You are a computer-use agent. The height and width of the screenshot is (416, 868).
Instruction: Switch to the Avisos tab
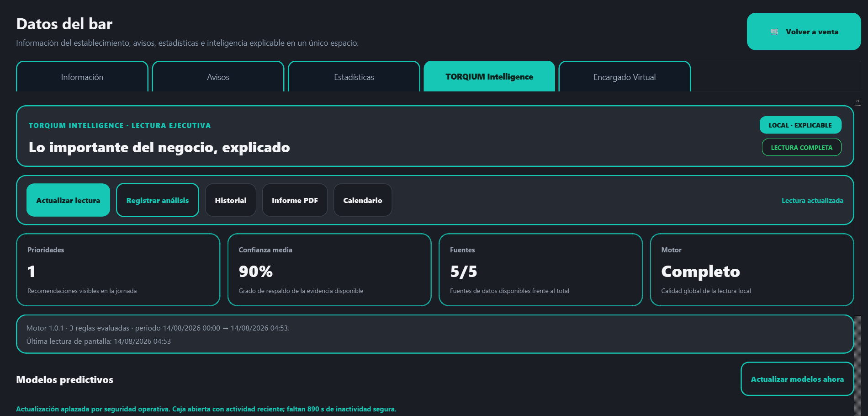point(218,77)
